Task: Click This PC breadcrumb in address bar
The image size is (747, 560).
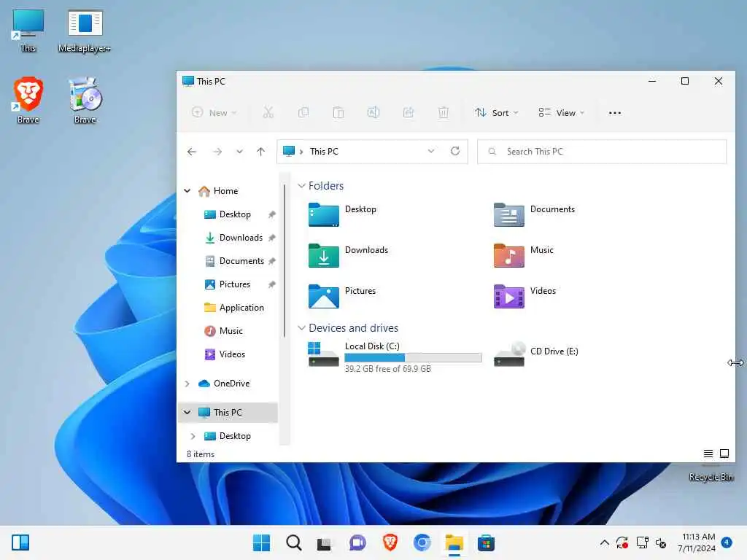Action: click(324, 152)
